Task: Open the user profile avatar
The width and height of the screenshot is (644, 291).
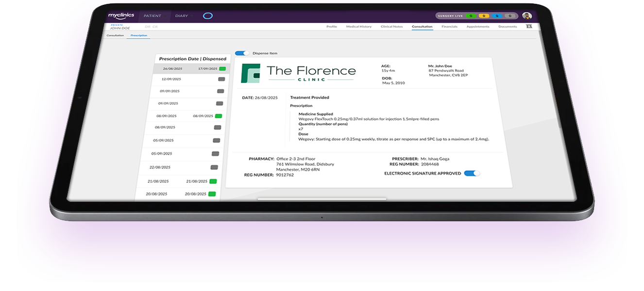Action: 527,16
